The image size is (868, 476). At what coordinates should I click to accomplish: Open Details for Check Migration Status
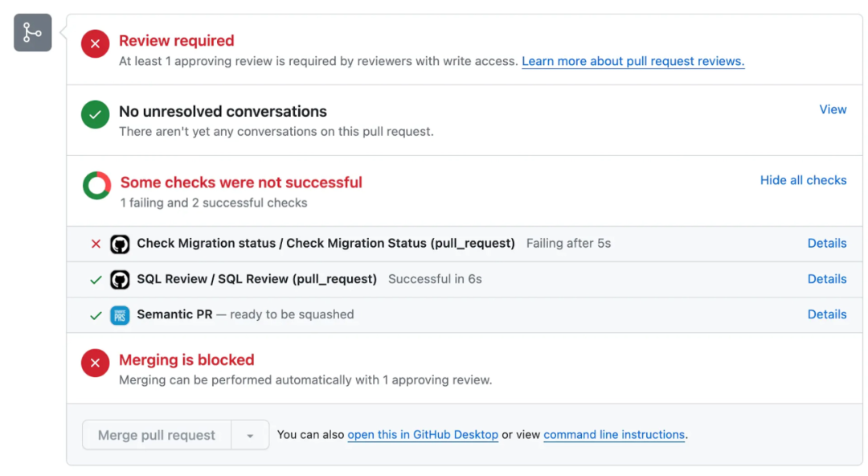827,243
